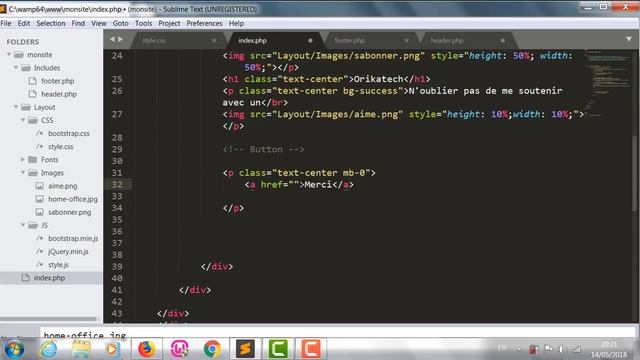Open bootstrap.min.js in the sidebar
640x360 pixels.
point(73,238)
